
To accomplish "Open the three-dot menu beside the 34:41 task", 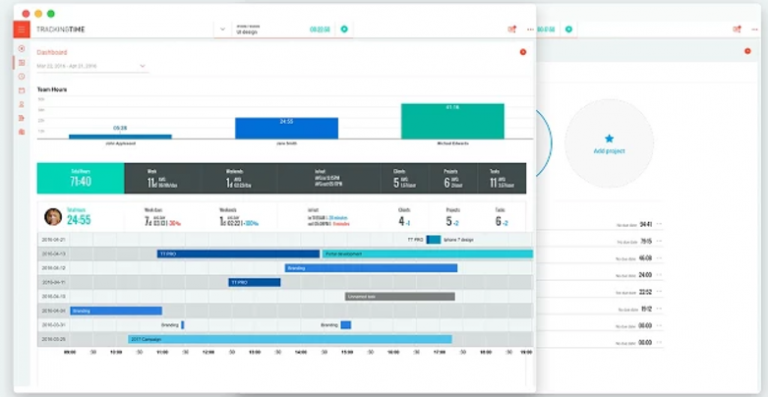I will (659, 224).
